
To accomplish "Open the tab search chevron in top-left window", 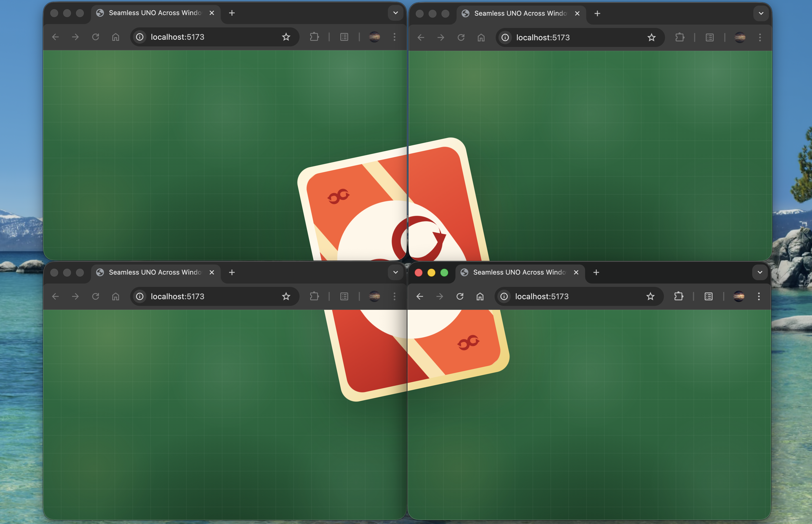I will pyautogui.click(x=395, y=13).
